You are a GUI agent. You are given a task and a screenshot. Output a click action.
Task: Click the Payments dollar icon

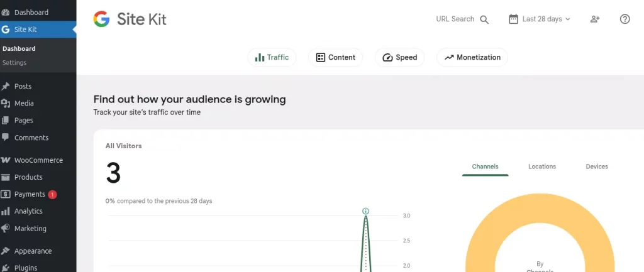[5, 195]
